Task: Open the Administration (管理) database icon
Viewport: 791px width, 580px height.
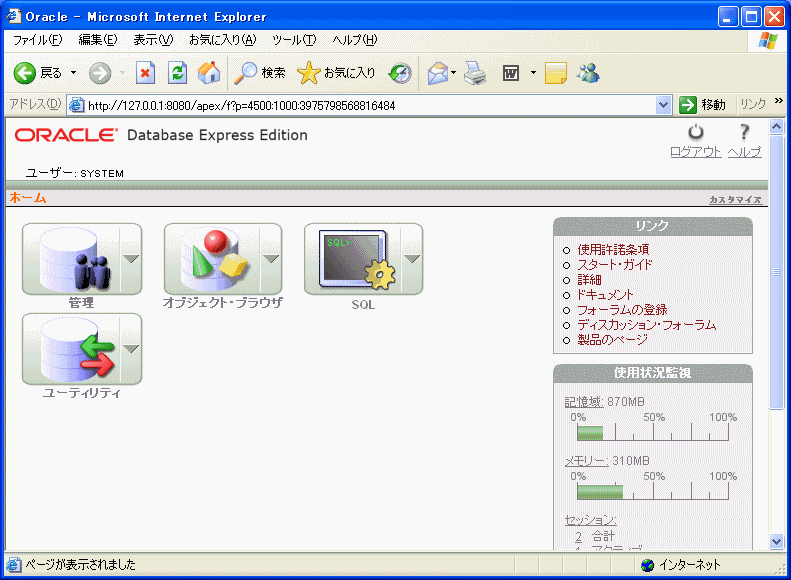Action: [71, 259]
